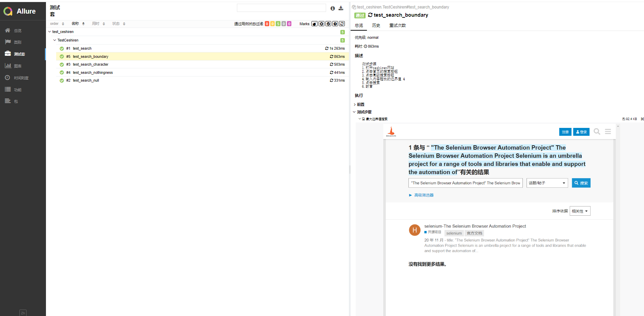Image resolution: width=644 pixels, height=316 pixels.
Task: Click the Allure logo
Action: pos(20,11)
